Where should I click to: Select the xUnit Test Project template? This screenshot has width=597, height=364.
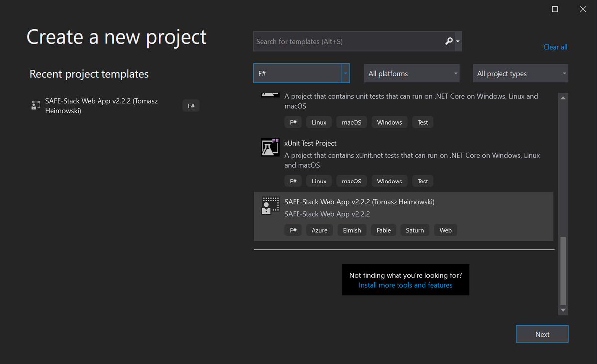tap(403, 162)
